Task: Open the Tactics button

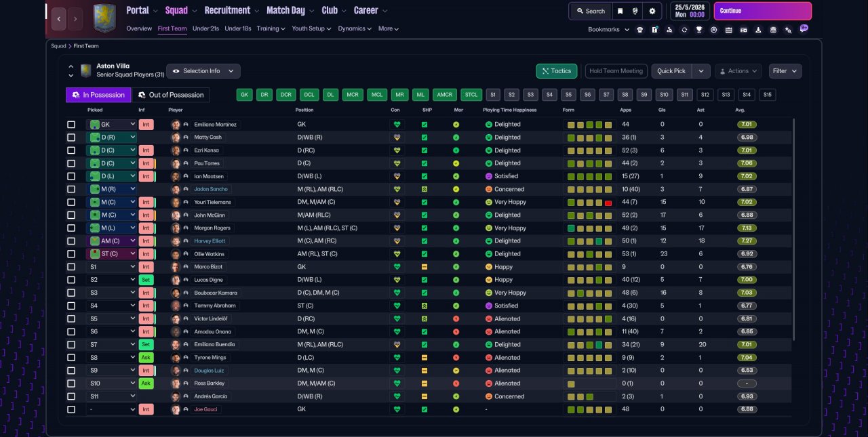Action: 556,71
